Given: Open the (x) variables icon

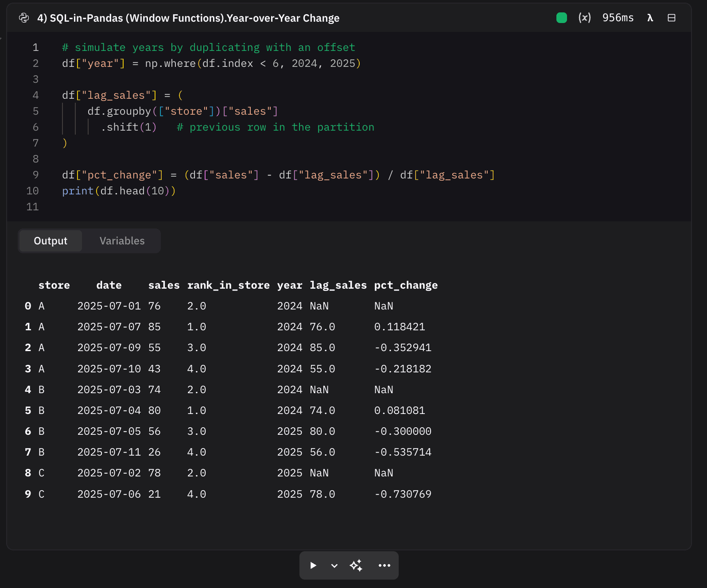Looking at the screenshot, I should point(584,18).
